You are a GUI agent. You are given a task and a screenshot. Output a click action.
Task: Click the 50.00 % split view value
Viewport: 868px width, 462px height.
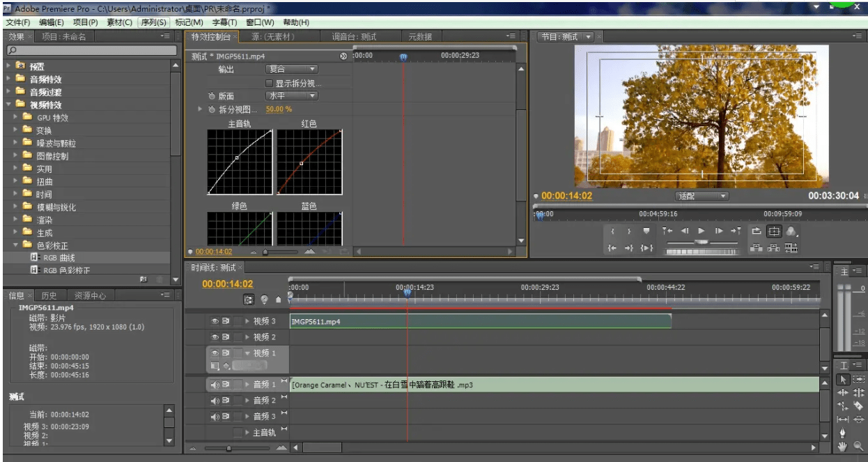point(279,109)
